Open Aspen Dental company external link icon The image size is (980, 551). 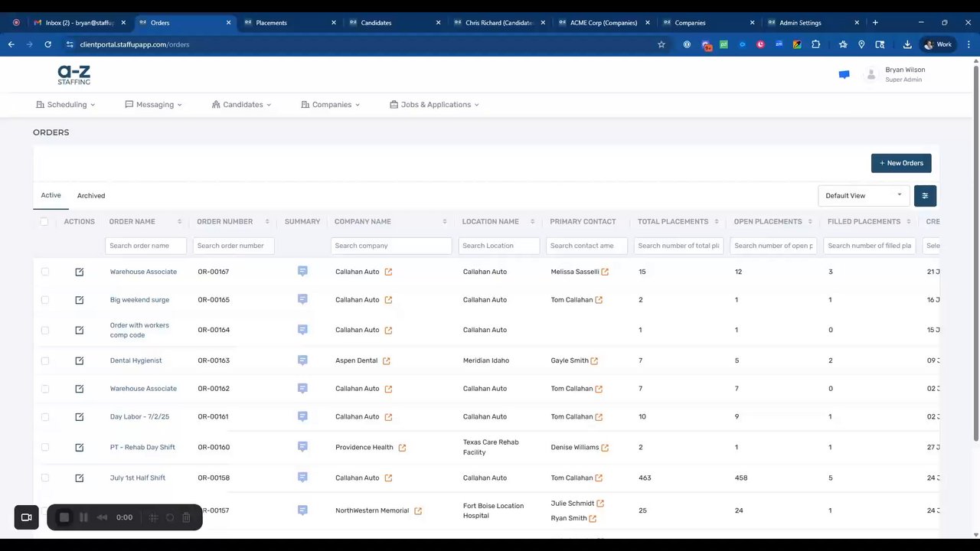pyautogui.click(x=387, y=361)
